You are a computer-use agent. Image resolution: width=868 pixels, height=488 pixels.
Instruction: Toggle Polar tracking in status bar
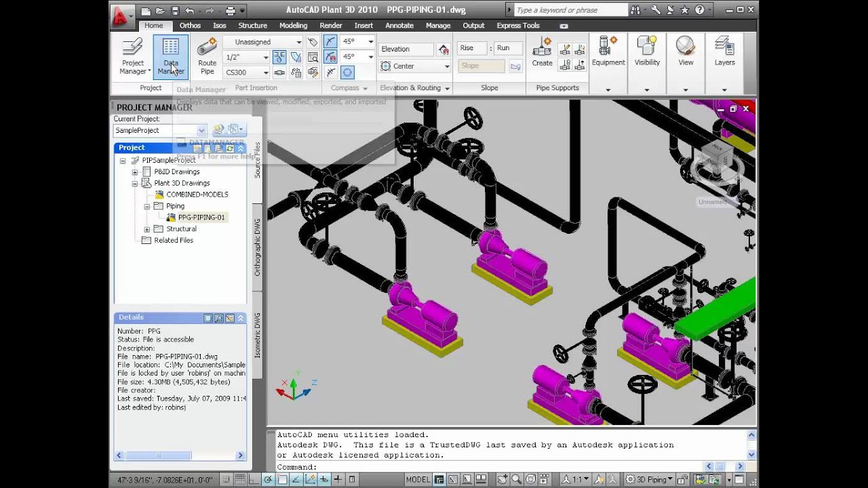(x=268, y=479)
